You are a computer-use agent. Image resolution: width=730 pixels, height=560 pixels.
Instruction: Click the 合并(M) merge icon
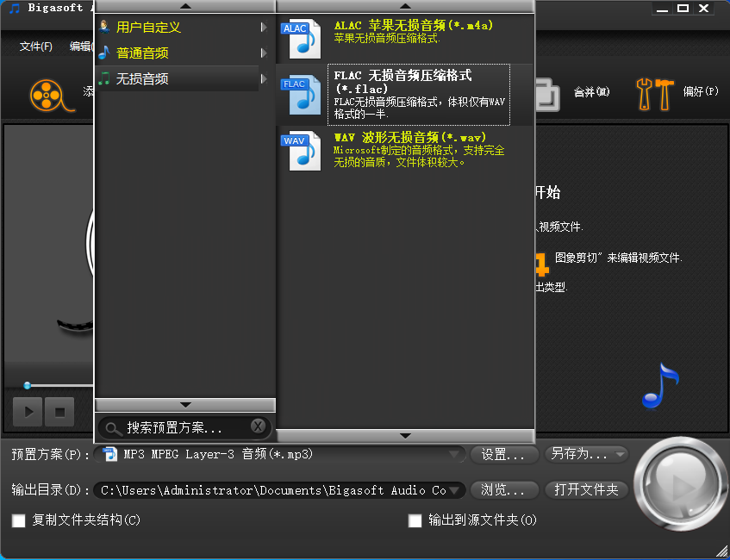tap(549, 92)
